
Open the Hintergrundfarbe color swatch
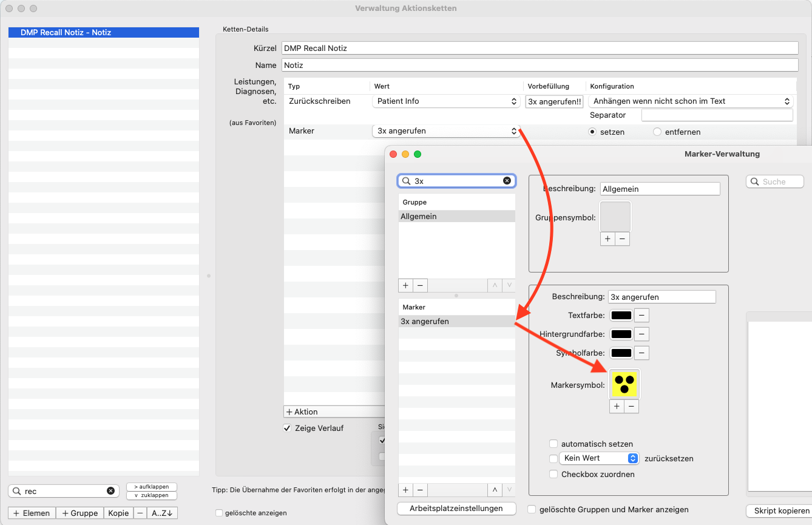coord(621,334)
